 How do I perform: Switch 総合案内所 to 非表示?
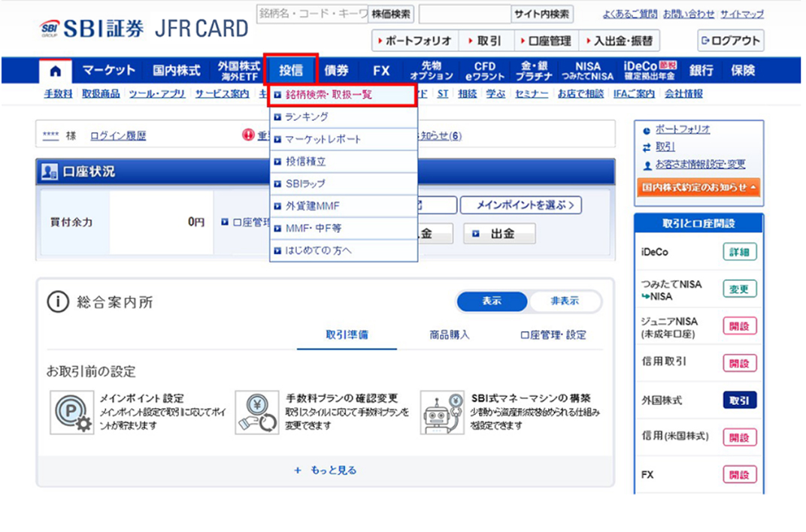click(564, 301)
